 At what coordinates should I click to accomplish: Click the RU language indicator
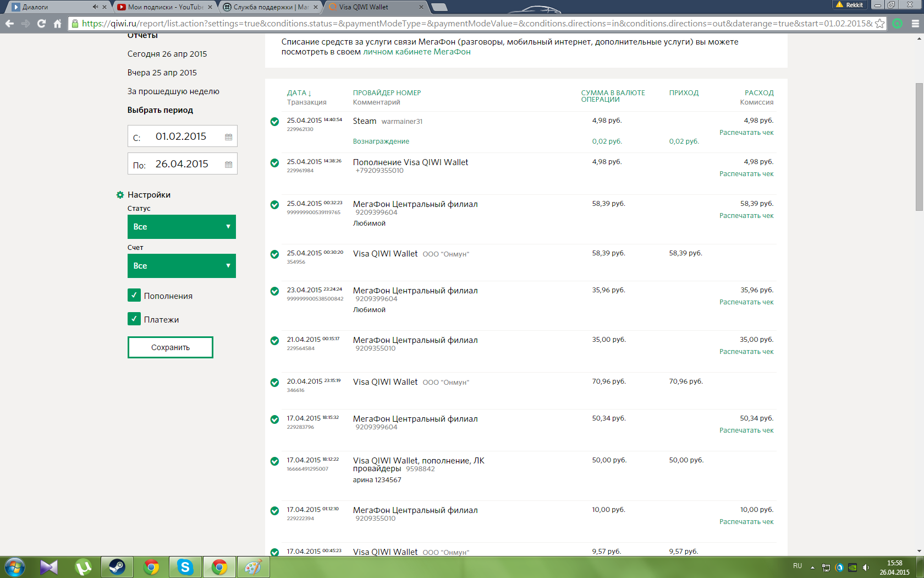(798, 566)
